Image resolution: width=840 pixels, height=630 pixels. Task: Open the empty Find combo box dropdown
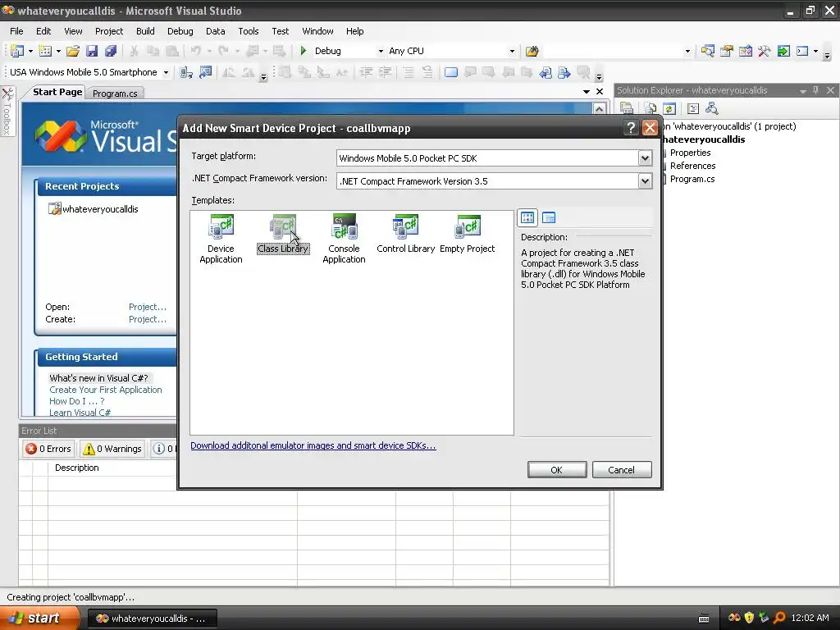click(x=687, y=52)
